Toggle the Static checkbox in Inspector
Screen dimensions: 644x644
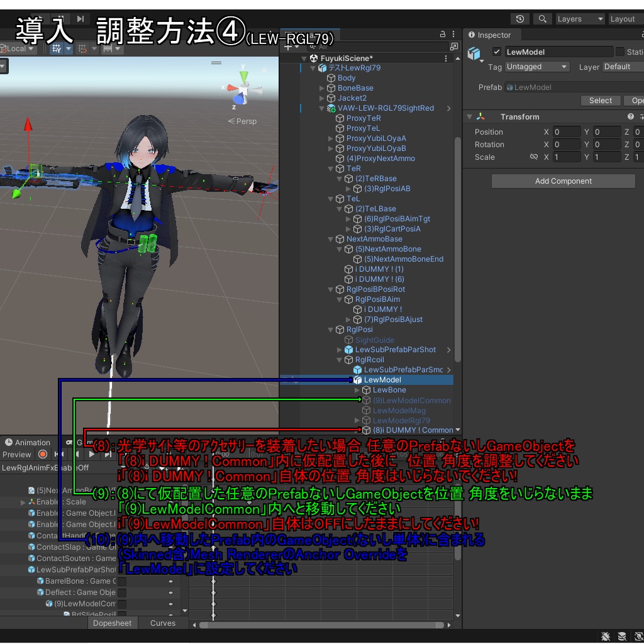tap(619, 52)
